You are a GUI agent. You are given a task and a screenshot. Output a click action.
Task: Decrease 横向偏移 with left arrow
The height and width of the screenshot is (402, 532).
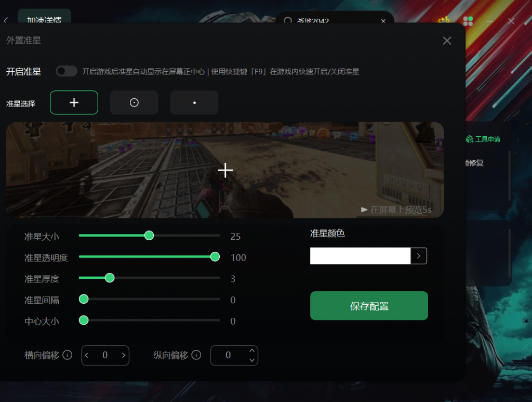point(87,356)
